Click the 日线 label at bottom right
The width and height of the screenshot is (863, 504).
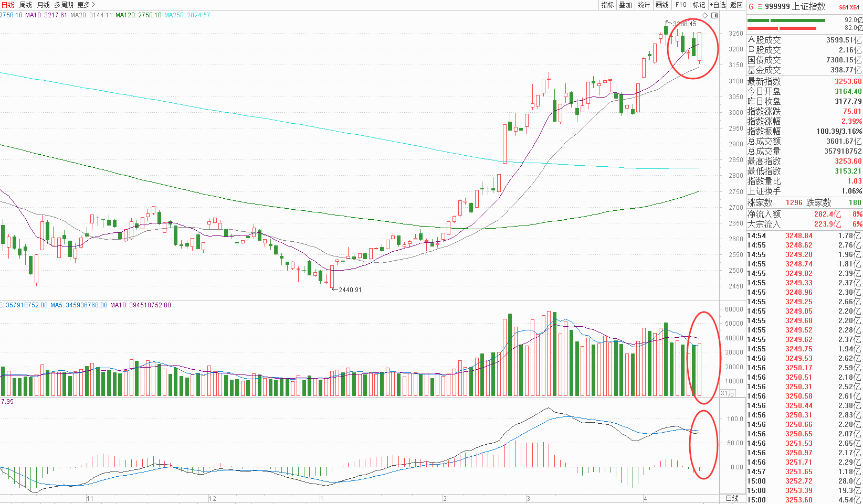coord(732,498)
